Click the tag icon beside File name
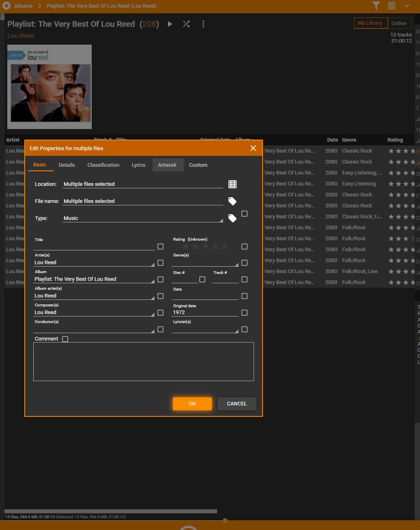Image resolution: width=420 pixels, height=530 pixels. [x=233, y=201]
